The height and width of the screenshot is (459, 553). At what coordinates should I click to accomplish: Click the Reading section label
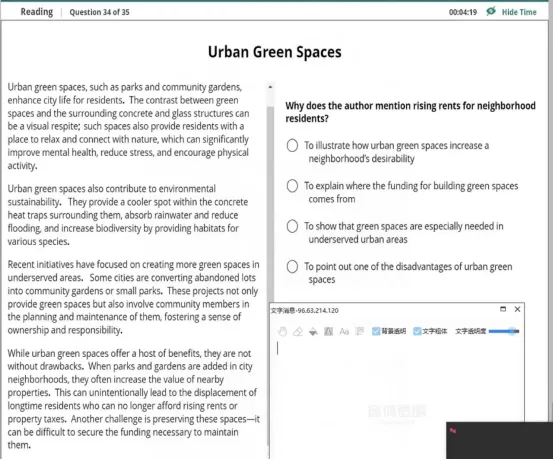[x=37, y=12]
